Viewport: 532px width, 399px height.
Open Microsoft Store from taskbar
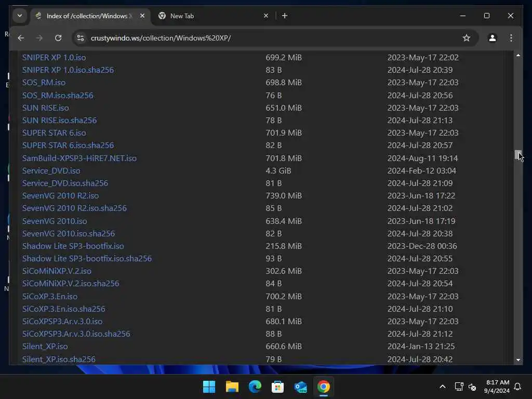(x=277, y=387)
